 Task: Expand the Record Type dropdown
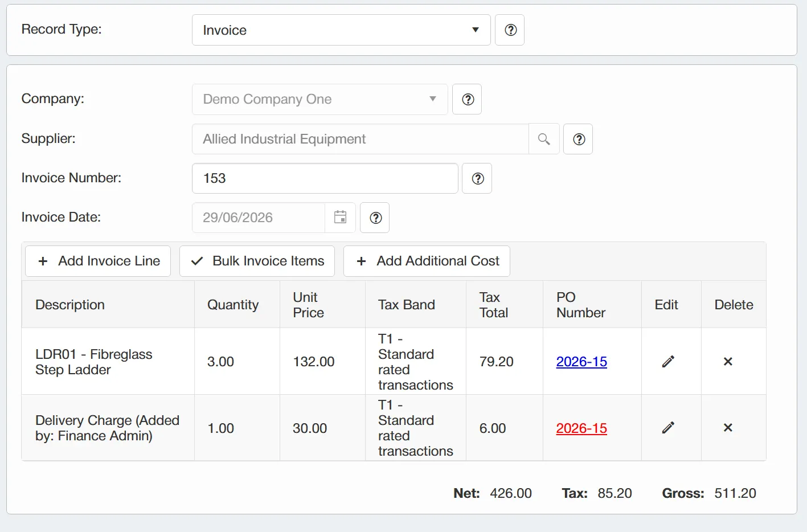[475, 30]
